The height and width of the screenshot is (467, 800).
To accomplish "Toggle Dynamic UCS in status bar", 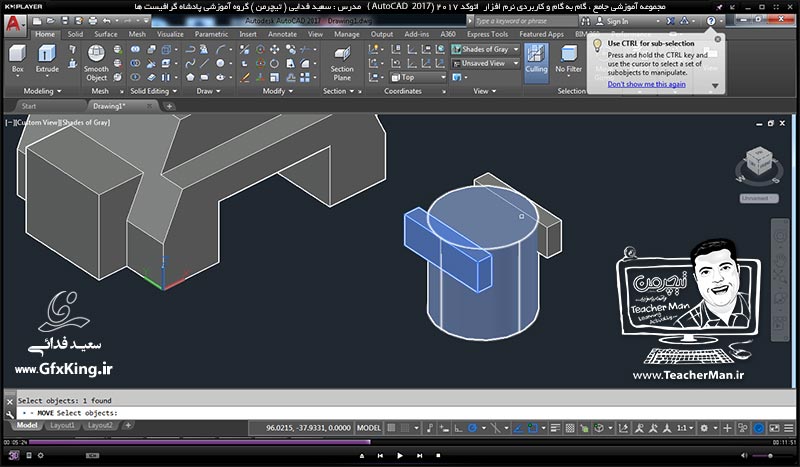I will (x=623, y=428).
